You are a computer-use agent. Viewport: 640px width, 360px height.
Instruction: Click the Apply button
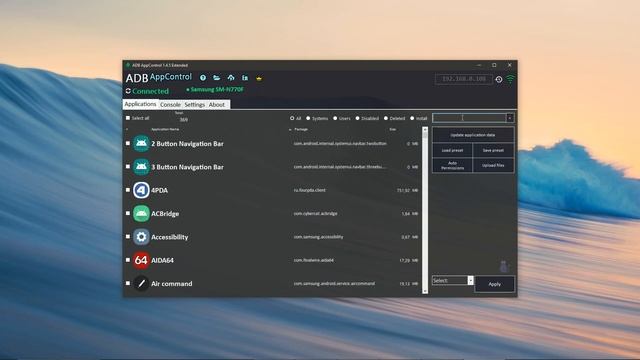[x=495, y=284]
